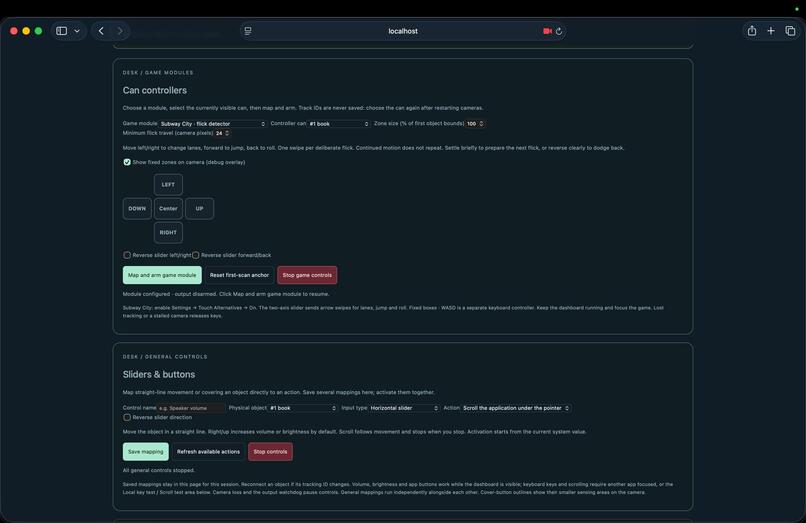Click the UP zone box

coord(199,209)
